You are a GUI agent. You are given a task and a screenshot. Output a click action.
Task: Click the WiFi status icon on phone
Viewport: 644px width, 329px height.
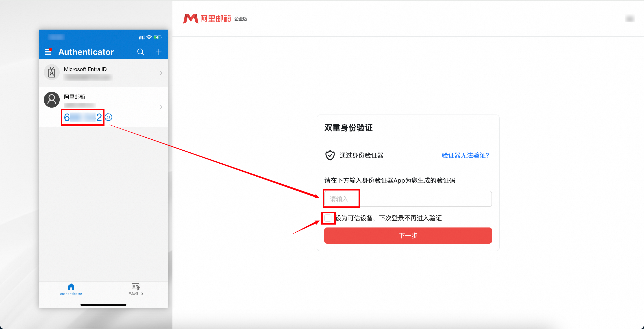[149, 37]
